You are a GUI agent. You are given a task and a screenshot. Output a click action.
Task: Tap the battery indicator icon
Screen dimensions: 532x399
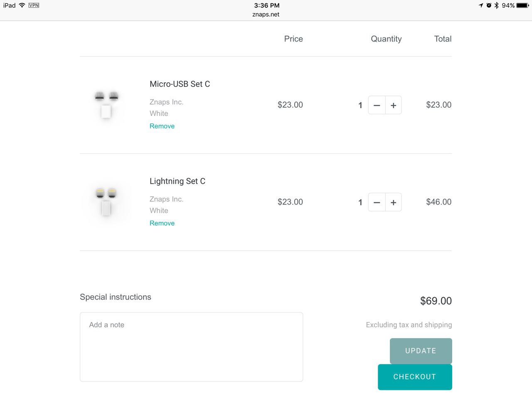(522, 5)
